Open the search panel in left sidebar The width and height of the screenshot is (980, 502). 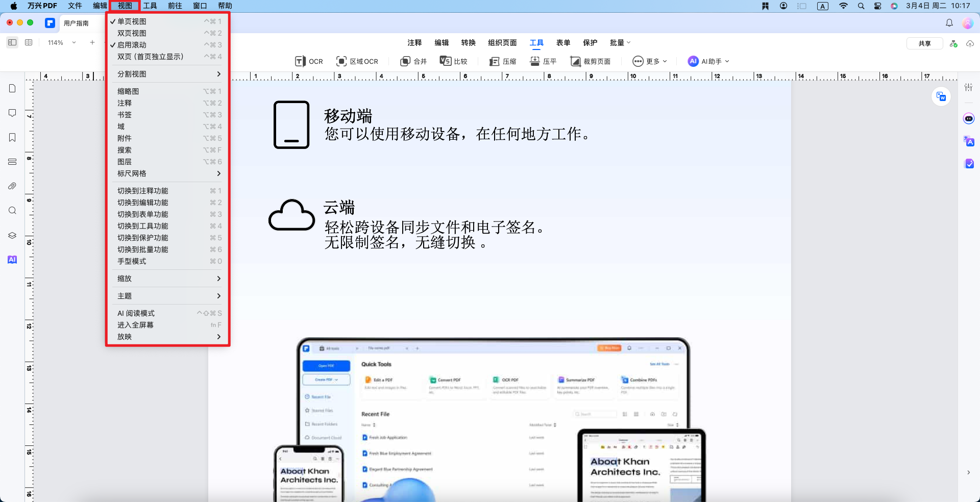(x=12, y=210)
